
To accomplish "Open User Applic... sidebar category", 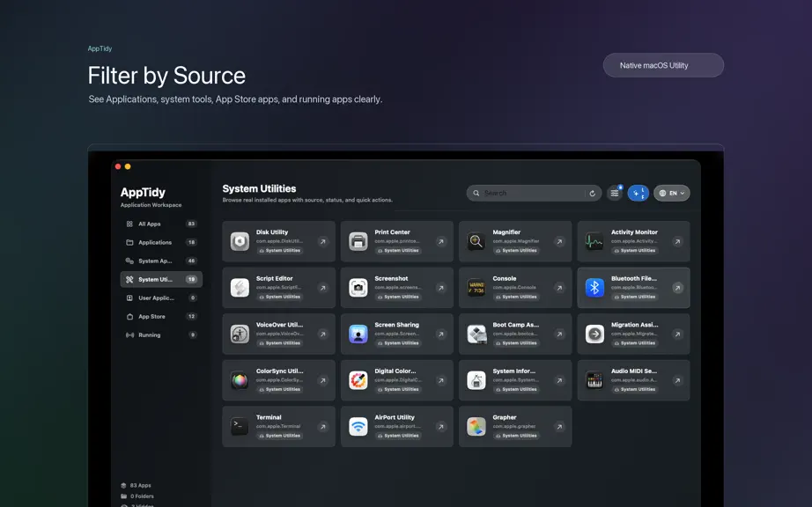I will (161, 298).
